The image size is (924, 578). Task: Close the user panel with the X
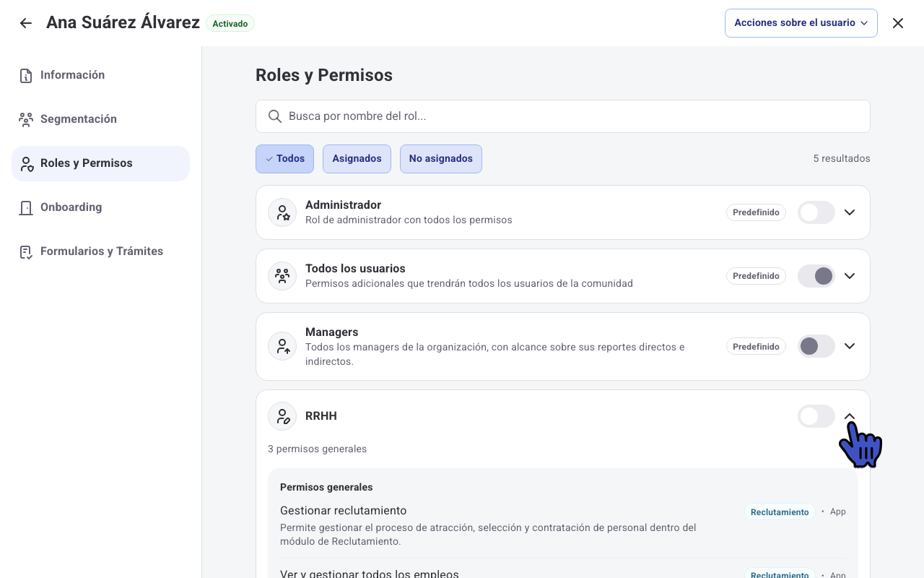[x=898, y=23]
